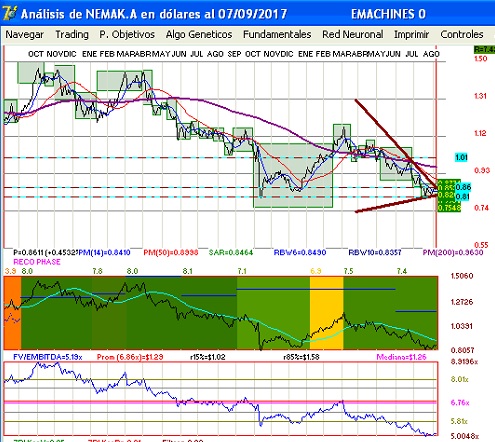Click the PM(14)=0.8410 indicator label
The width and height of the screenshot is (495, 442).
coord(104,253)
